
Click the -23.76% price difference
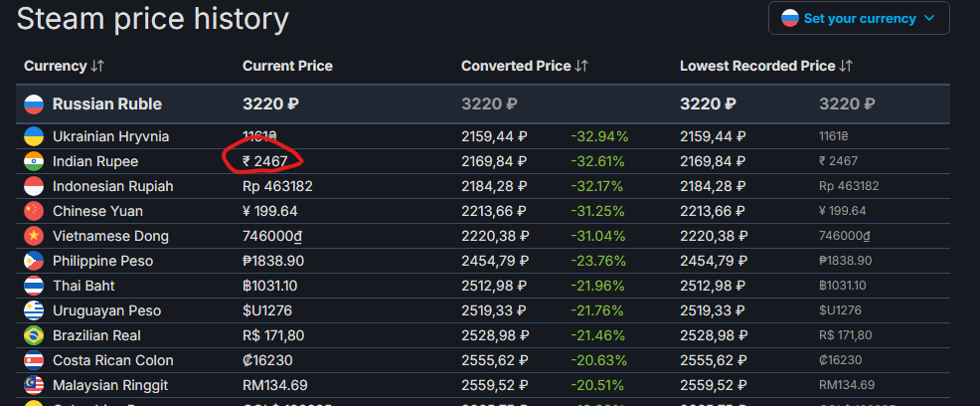tap(598, 261)
